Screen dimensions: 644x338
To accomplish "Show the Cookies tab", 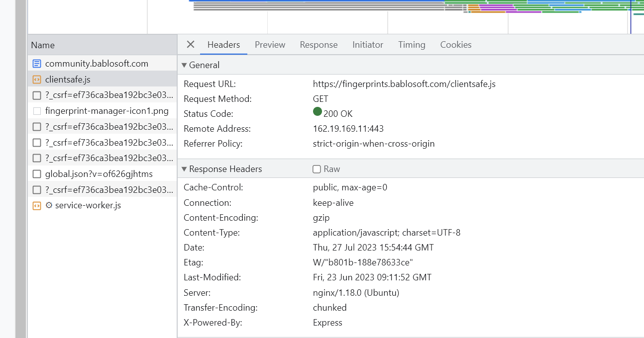I will click(x=455, y=45).
